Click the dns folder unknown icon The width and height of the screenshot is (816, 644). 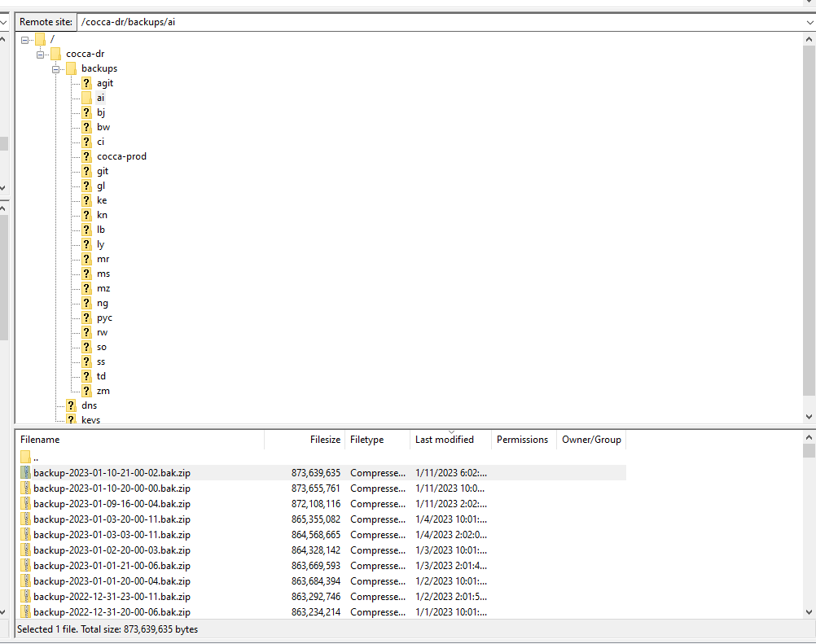pyautogui.click(x=71, y=405)
